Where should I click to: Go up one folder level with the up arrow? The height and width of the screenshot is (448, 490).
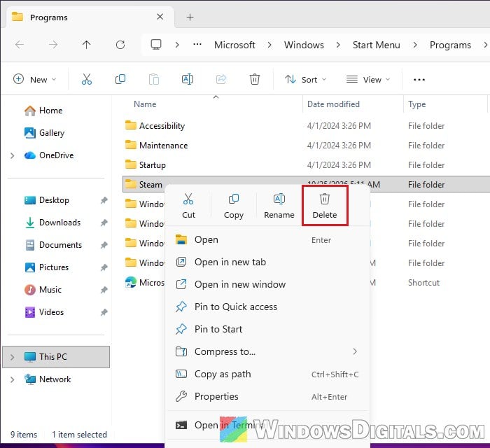[87, 45]
